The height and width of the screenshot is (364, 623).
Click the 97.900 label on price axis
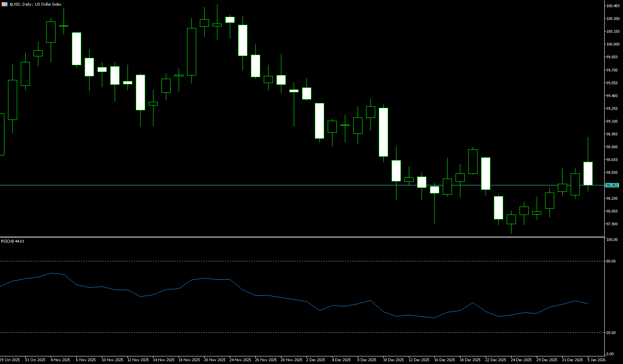(612, 224)
